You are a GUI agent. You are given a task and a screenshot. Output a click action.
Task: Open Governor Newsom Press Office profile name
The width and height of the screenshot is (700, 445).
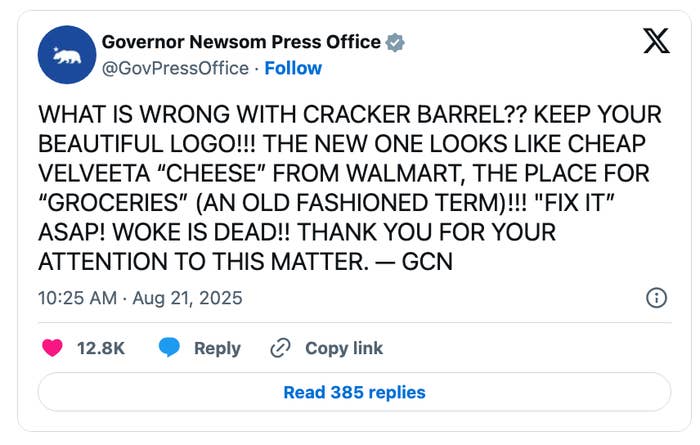[x=241, y=42]
